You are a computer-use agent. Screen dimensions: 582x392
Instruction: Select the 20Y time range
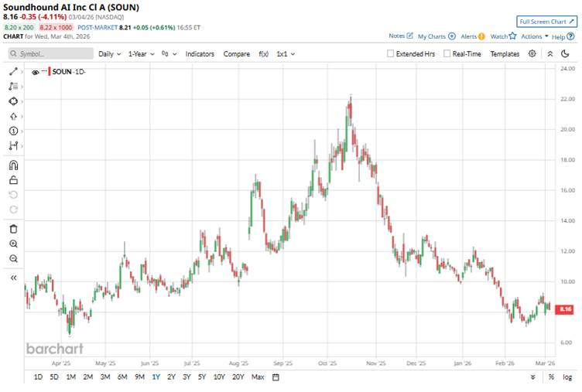click(x=238, y=377)
